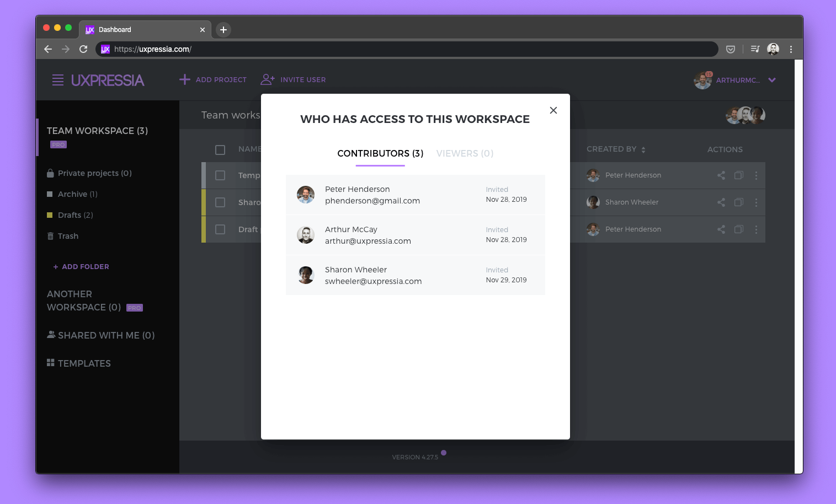
Task: Click the share icon in the Draft project row
Action: (x=721, y=229)
